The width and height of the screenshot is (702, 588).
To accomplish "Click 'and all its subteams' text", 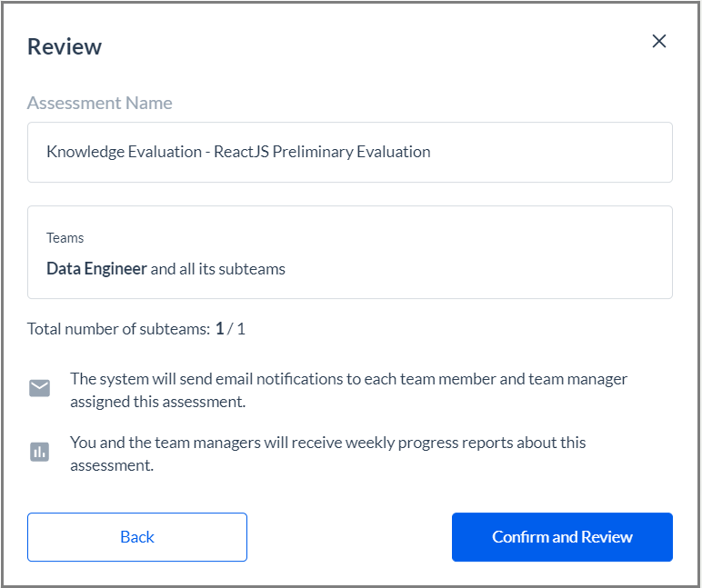I will (x=217, y=269).
